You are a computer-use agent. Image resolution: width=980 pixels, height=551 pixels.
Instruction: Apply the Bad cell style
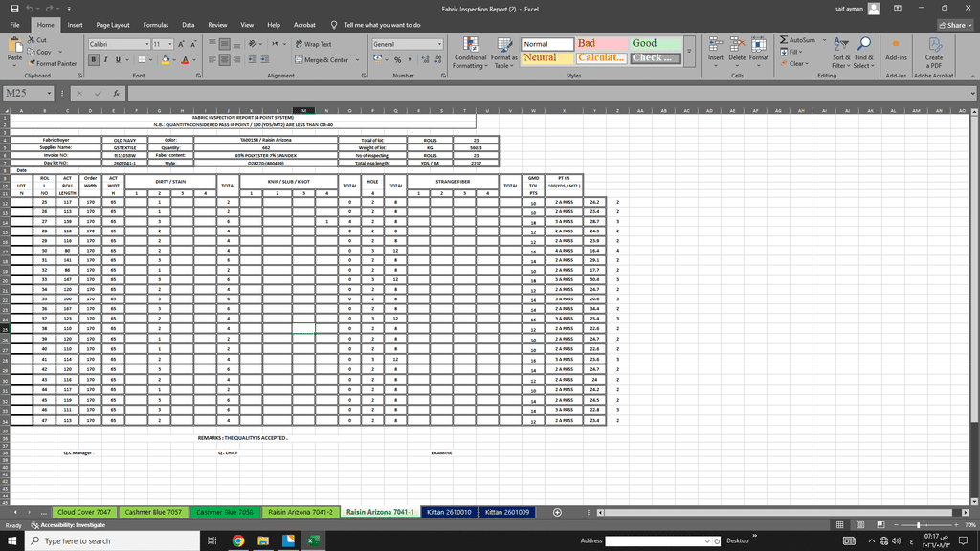tap(601, 44)
